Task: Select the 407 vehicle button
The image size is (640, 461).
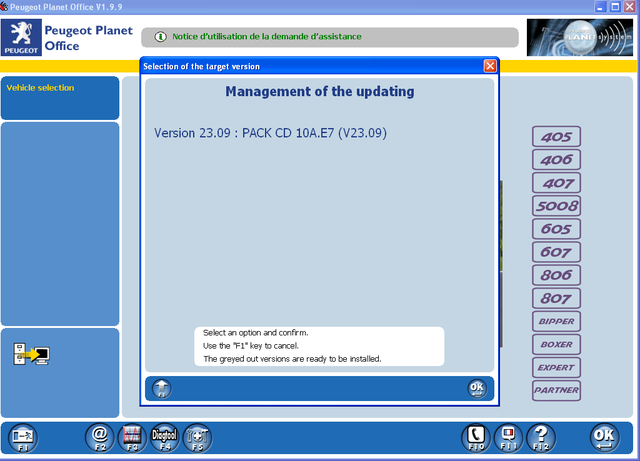Action: pos(556,183)
